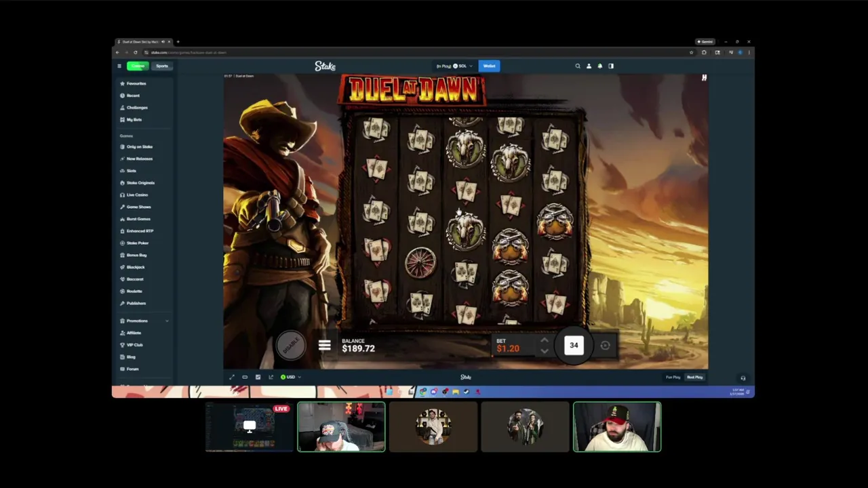Image resolution: width=868 pixels, height=488 pixels.
Task: Increase bet with the up arrow
Action: (544, 341)
